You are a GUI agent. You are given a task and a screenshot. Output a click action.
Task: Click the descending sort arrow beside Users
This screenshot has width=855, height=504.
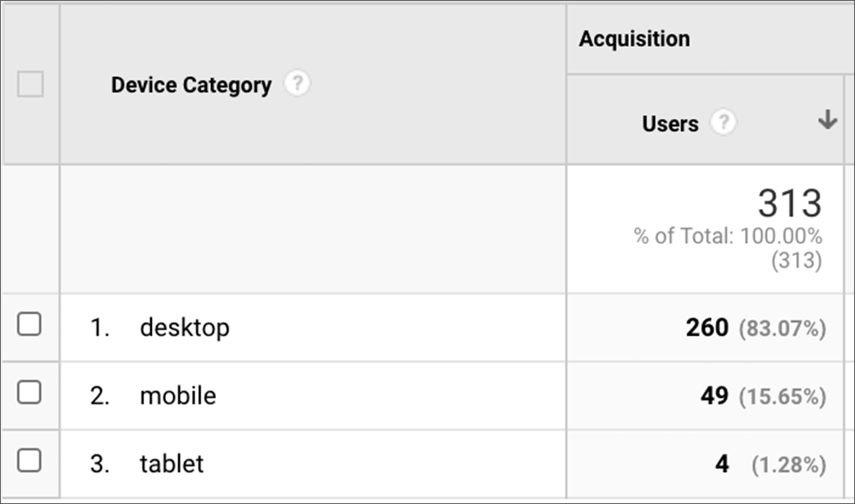tap(827, 121)
